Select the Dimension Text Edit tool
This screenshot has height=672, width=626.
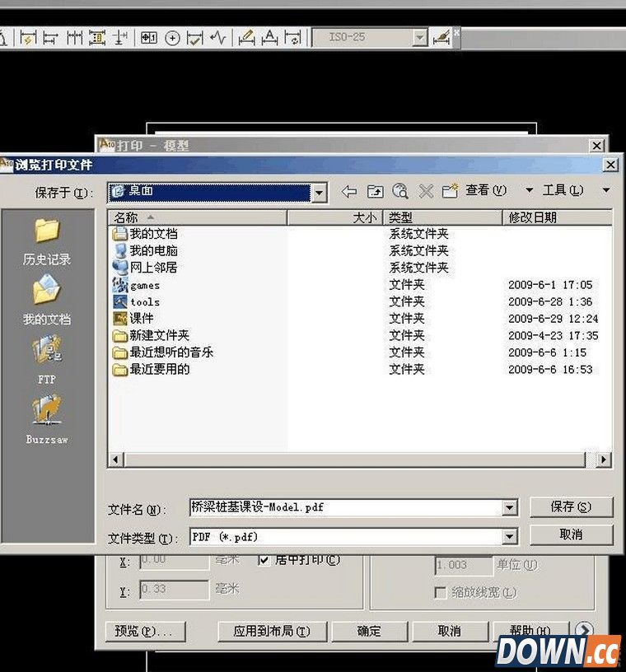pyautogui.click(x=269, y=38)
